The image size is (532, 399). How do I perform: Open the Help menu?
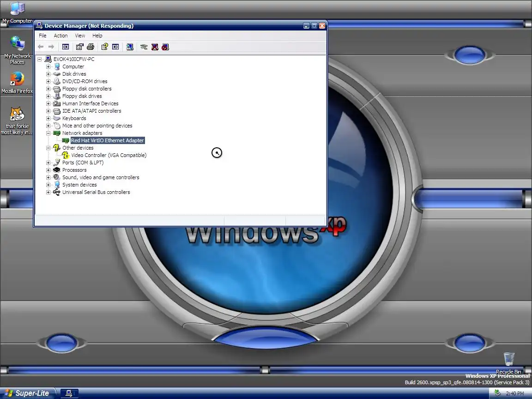click(x=97, y=36)
